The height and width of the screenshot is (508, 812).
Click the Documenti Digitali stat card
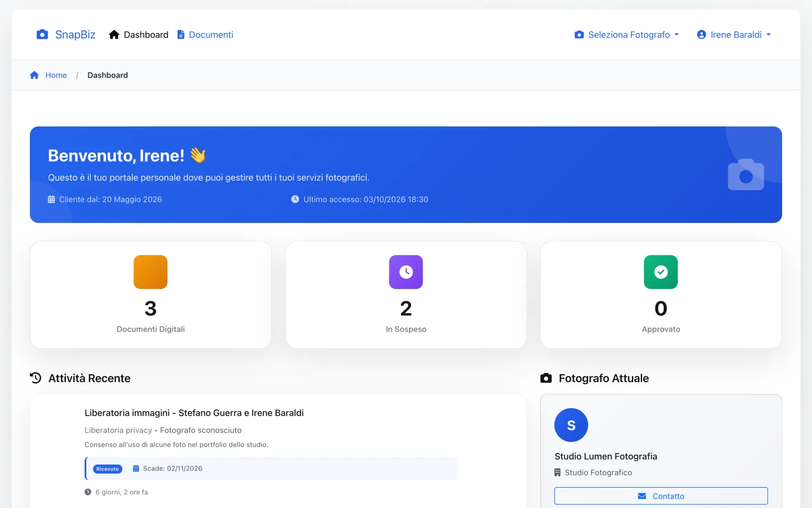click(151, 295)
